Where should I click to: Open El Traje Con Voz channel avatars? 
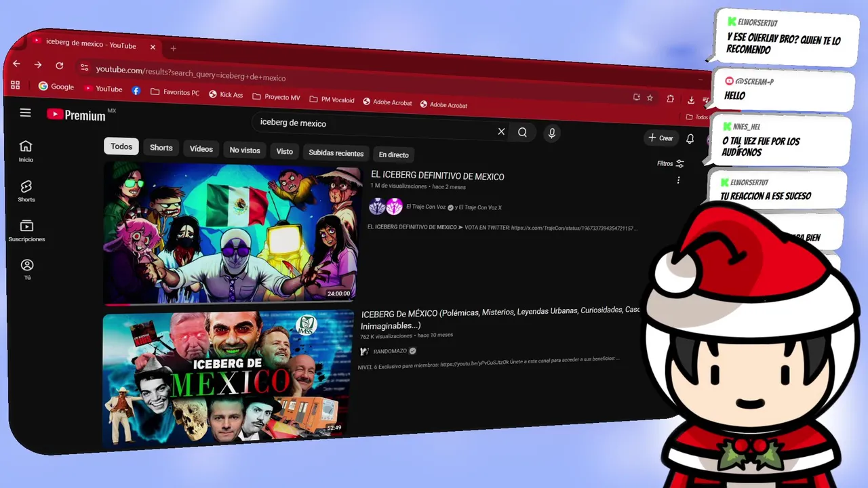point(385,207)
